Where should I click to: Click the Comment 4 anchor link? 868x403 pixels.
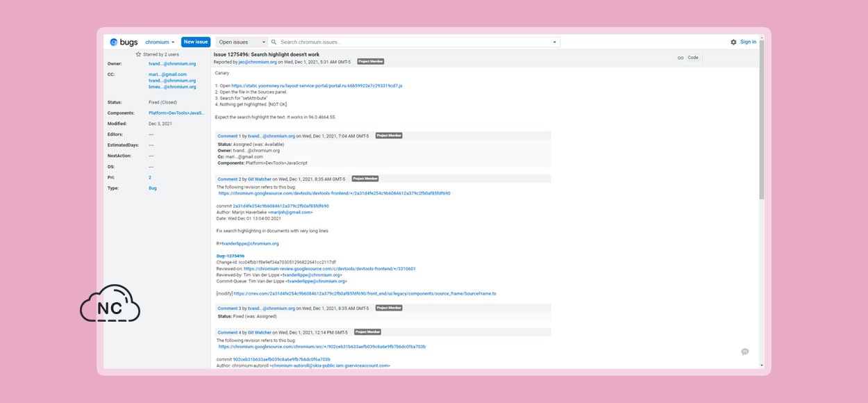(228, 332)
